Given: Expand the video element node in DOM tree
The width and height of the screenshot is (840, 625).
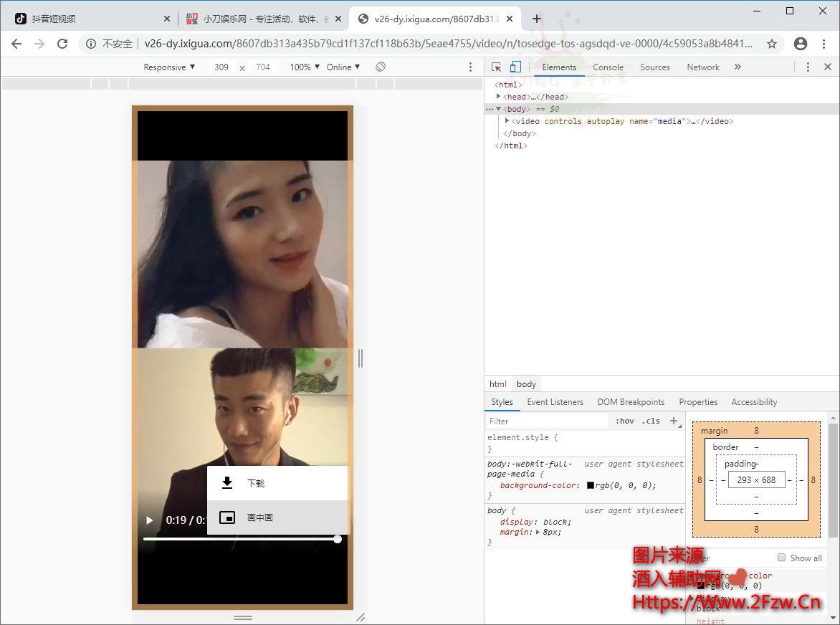Looking at the screenshot, I should point(507,121).
